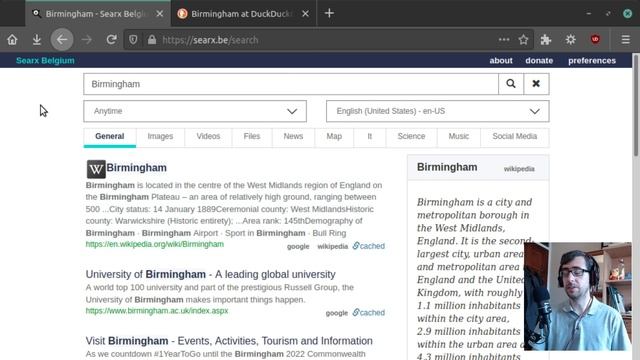View site security padlock info
The image size is (640, 360).
[x=152, y=40]
